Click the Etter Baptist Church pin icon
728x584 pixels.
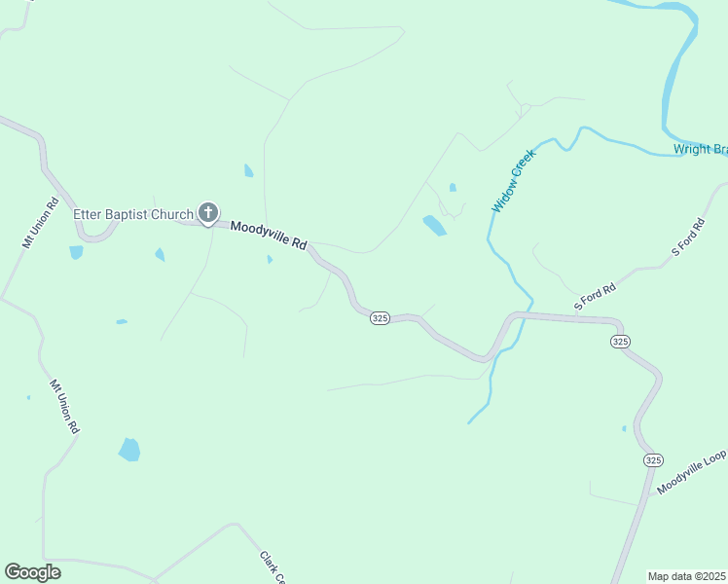click(208, 213)
